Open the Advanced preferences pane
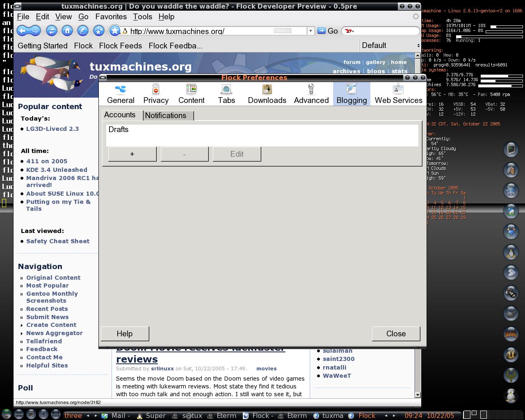 311,94
